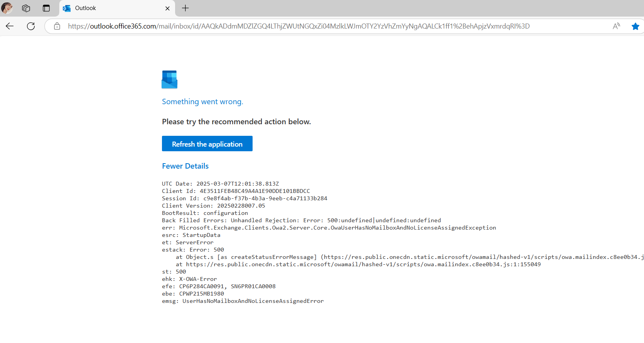This screenshot has height=343, width=644.
Task: Collapse the error info via Fewer Details
Action: coord(185,166)
